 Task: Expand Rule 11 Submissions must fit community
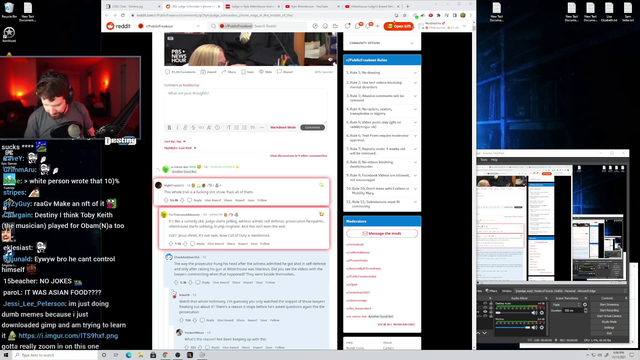tap(382, 204)
